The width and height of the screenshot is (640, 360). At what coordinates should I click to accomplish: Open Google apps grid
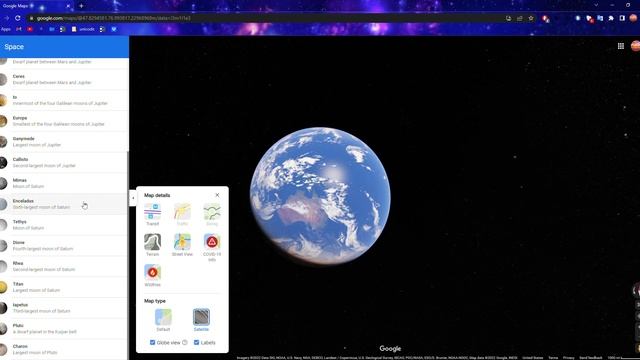pos(621,46)
